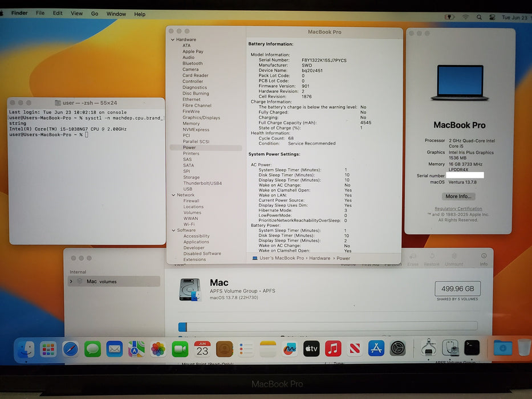Open Photos app in the Dock

(158, 349)
